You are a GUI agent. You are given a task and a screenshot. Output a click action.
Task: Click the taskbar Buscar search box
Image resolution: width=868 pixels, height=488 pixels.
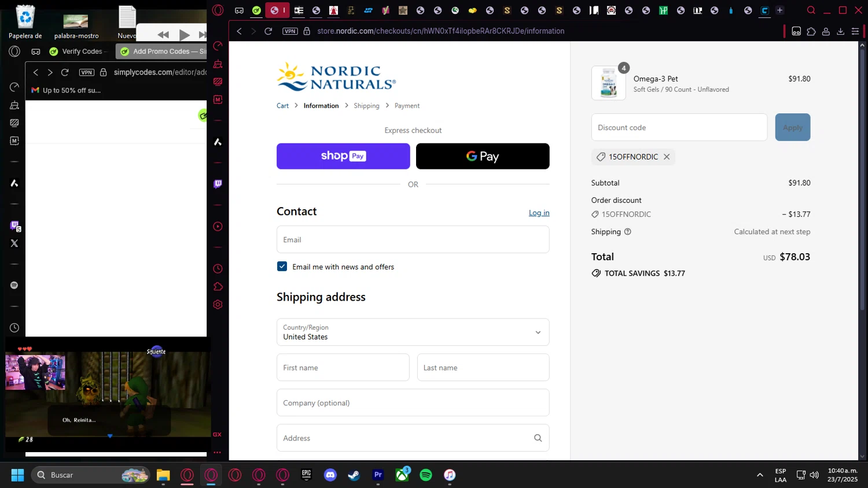click(x=90, y=475)
